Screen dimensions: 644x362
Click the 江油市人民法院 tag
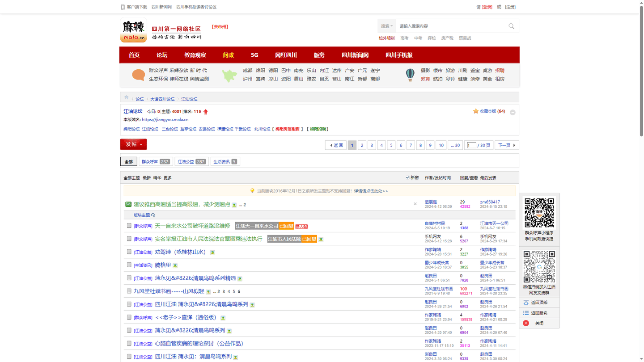point(284,239)
